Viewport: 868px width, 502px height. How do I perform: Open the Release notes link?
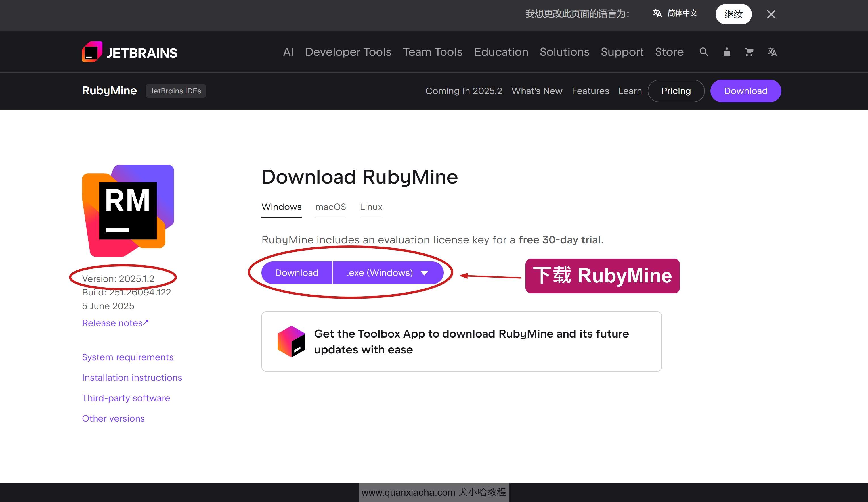[115, 323]
